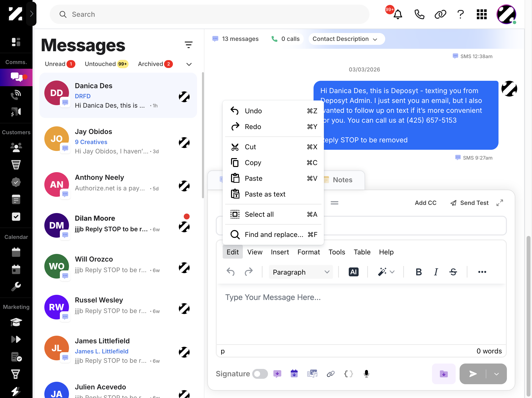Choose Paste as text menu item
Viewport: 532px width, 398px height.
[273, 194]
